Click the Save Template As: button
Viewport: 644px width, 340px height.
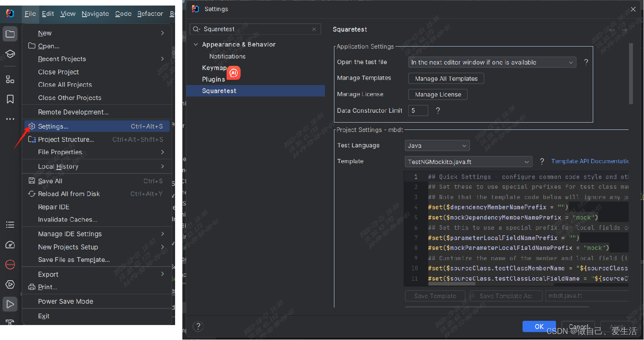coord(506,296)
